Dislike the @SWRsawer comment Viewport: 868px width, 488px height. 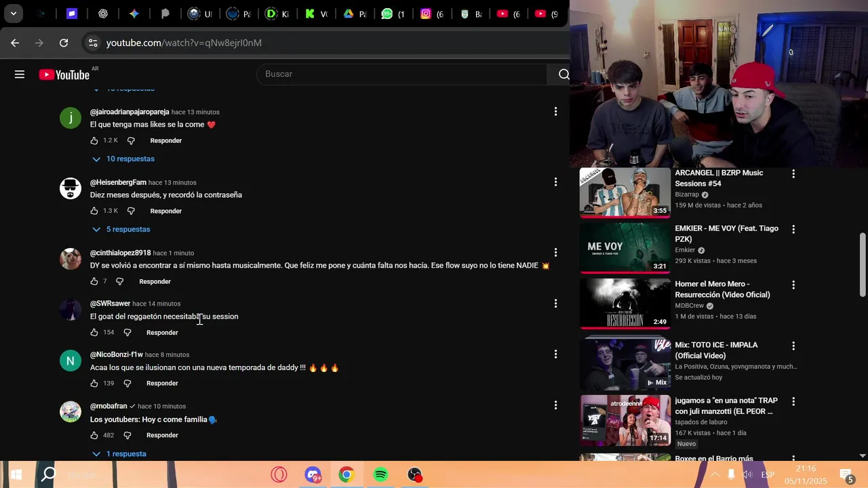pyautogui.click(x=127, y=332)
